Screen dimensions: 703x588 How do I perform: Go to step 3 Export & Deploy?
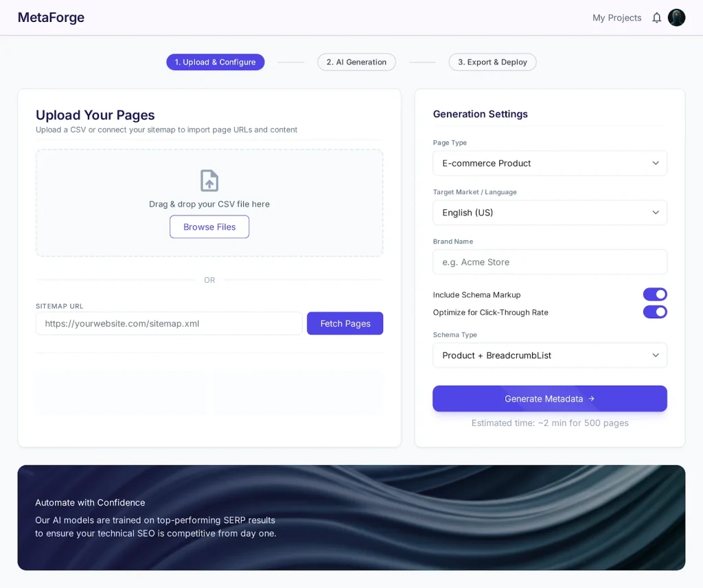coord(492,62)
